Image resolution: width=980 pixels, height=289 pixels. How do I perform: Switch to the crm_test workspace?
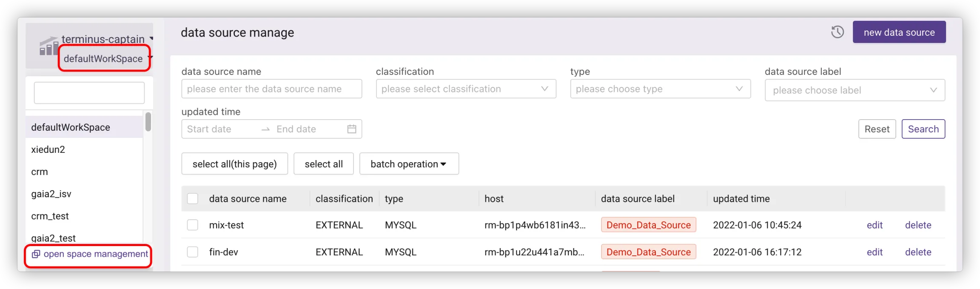click(50, 216)
